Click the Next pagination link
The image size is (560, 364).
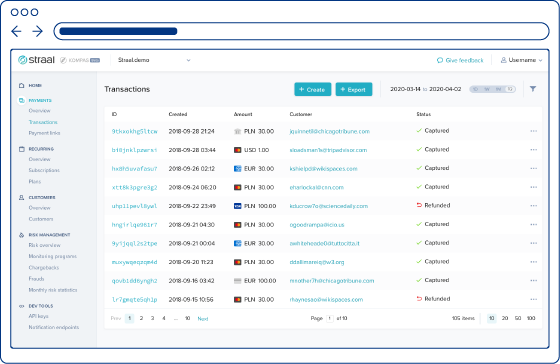click(202, 319)
